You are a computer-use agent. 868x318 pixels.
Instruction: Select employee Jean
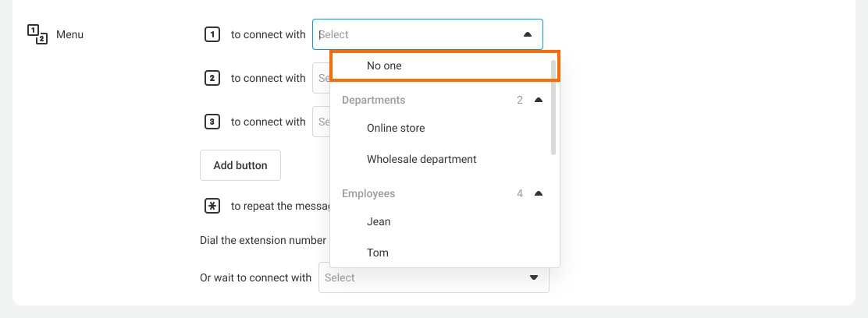[379, 221]
